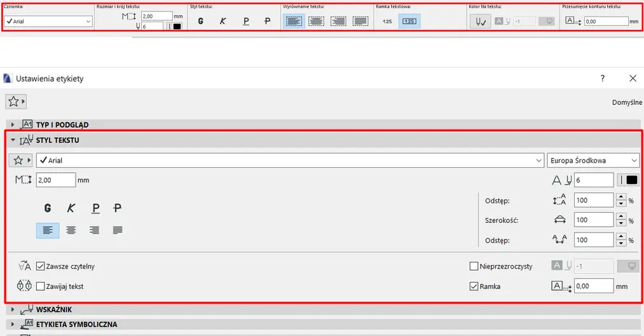The height and width of the screenshot is (336, 644).
Task: Choose no text frame option in top toolbar
Action: 387,22
